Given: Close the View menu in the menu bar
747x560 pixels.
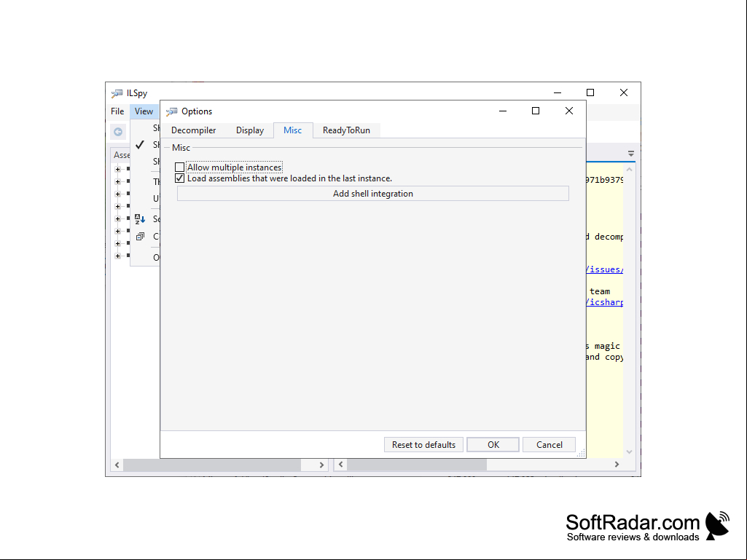Looking at the screenshot, I should click(144, 111).
